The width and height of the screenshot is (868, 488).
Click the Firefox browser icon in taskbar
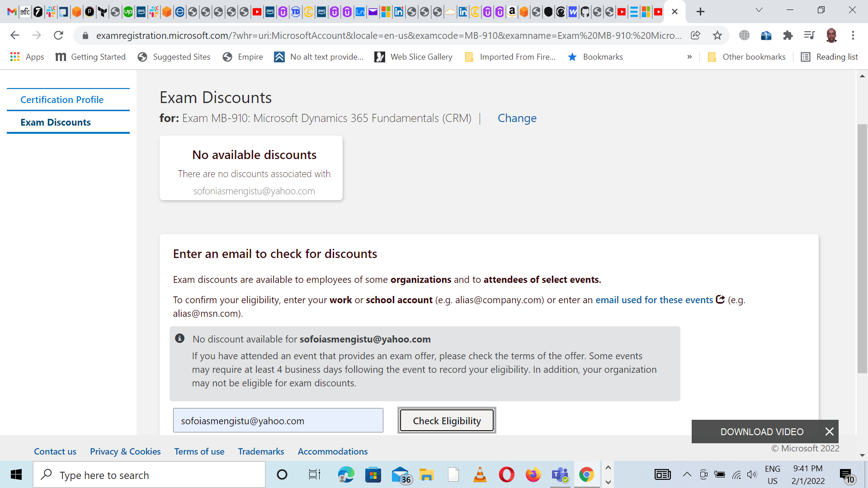coord(533,474)
